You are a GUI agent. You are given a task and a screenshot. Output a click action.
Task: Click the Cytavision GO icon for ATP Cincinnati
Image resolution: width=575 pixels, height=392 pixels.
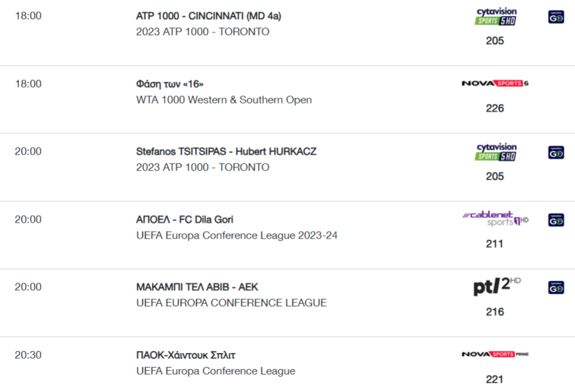[556, 17]
